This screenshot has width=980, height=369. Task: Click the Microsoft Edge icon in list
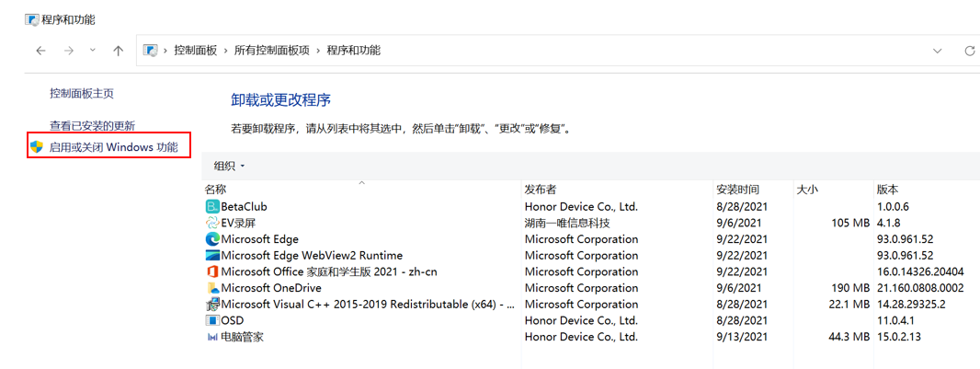point(212,239)
